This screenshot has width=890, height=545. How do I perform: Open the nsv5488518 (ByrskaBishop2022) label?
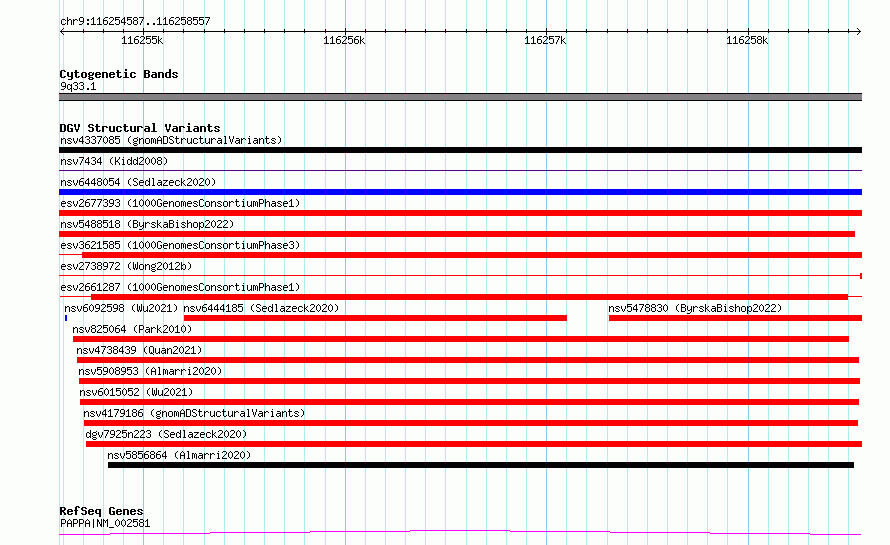(x=147, y=224)
